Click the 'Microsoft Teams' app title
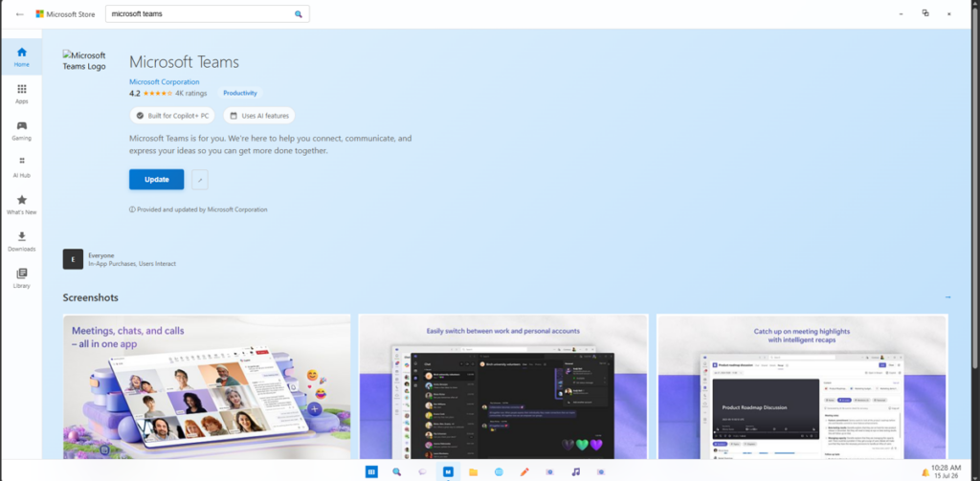The height and width of the screenshot is (481, 980). (x=185, y=62)
